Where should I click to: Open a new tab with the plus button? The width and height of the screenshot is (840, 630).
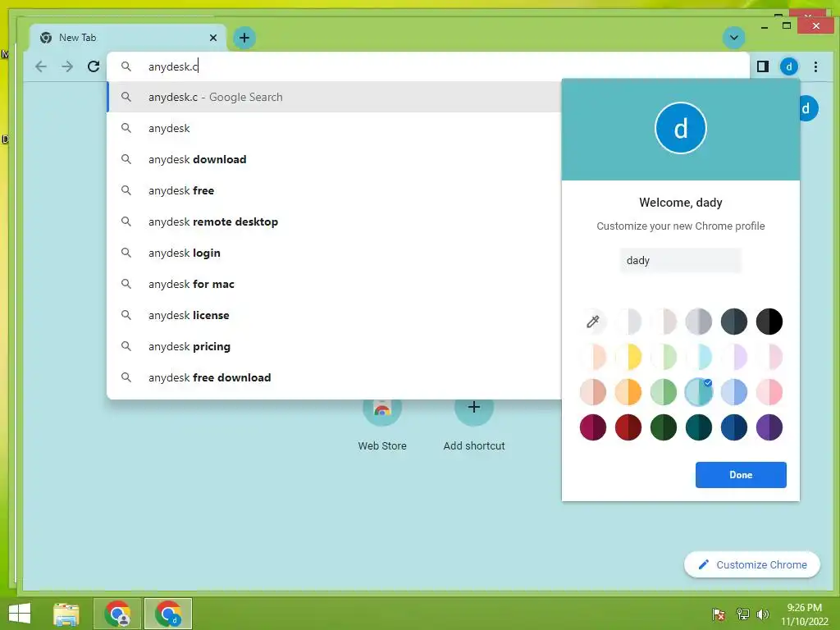click(x=244, y=38)
